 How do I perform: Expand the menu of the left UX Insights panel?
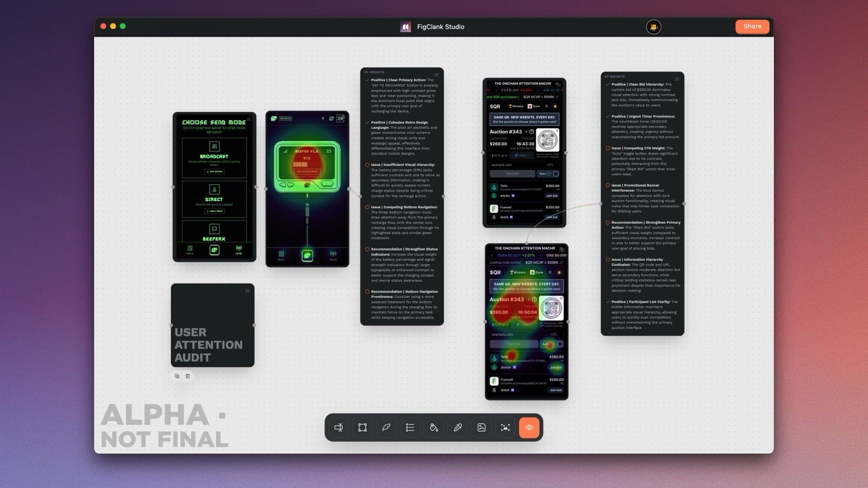pyautogui.click(x=437, y=75)
